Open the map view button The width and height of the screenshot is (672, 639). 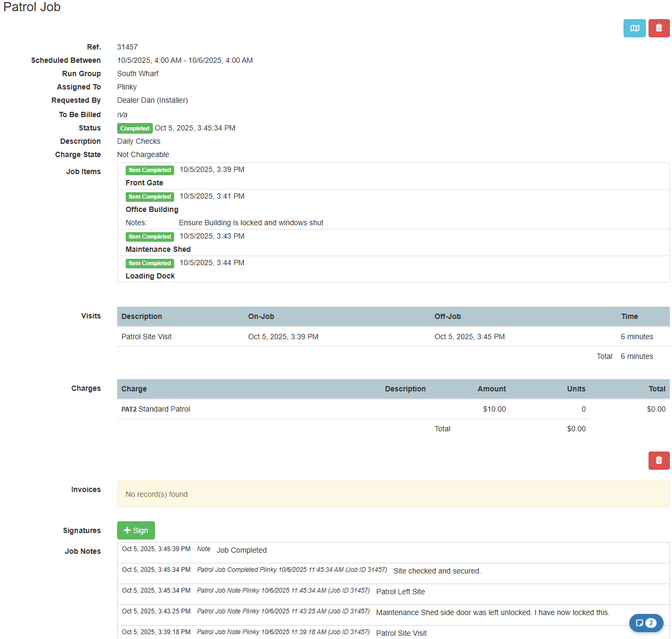pyautogui.click(x=634, y=28)
